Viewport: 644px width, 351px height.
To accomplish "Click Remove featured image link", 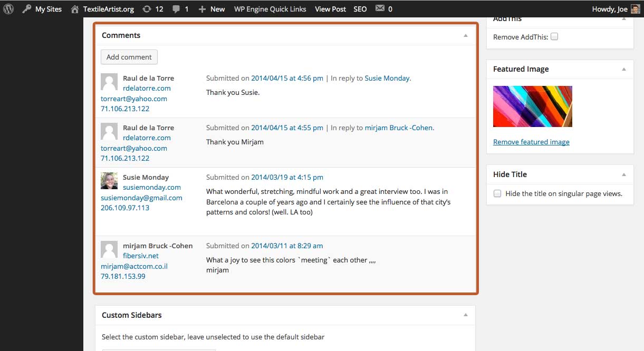I will click(531, 142).
